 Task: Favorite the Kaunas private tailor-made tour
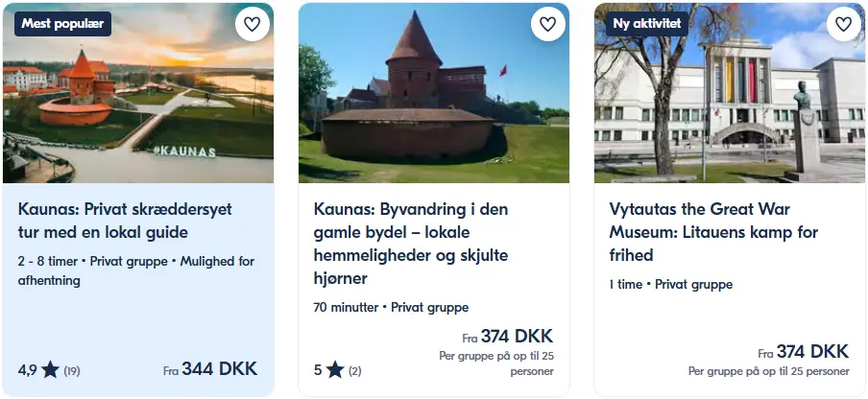[252, 24]
